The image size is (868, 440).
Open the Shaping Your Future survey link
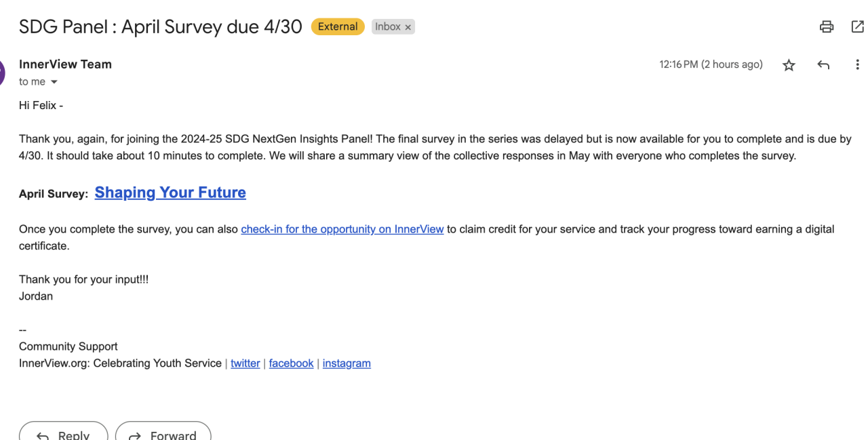[170, 193]
